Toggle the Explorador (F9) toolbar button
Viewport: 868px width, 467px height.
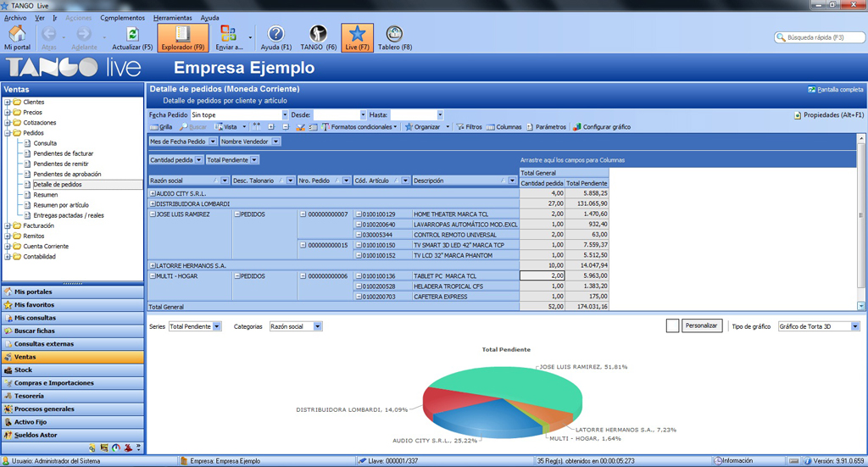(183, 37)
